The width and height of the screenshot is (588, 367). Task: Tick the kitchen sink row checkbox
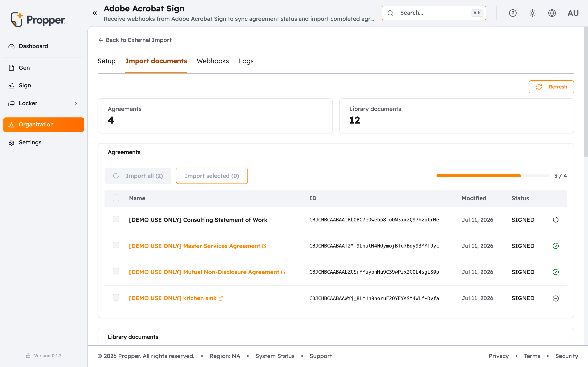pos(116,298)
